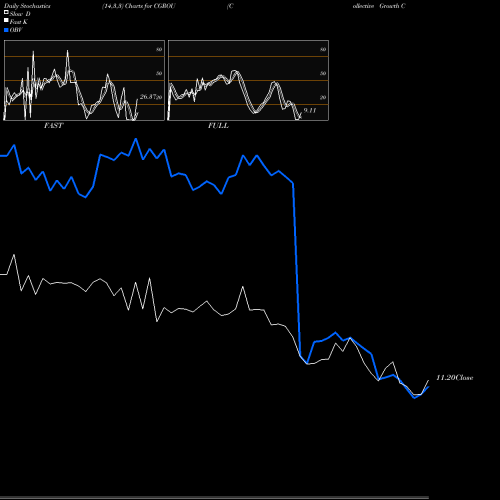
Task: Click the 'Fast K' legend label
Action: pos(19,22)
